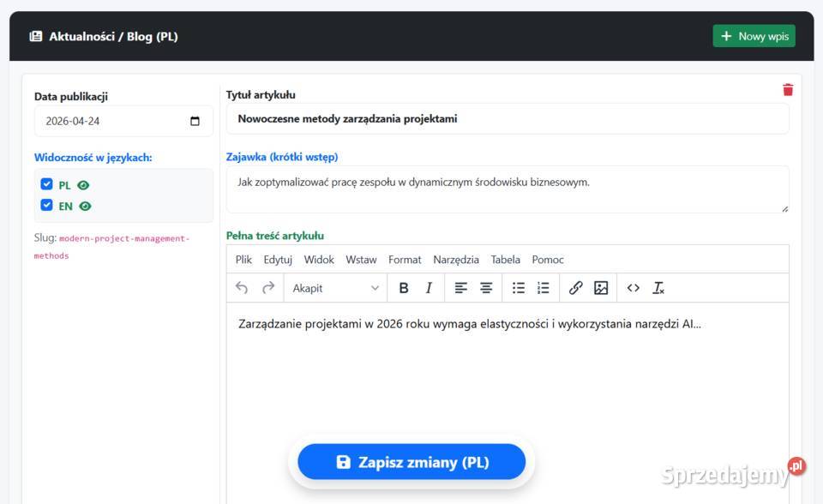Click the red trash icon to delete article
823x504 pixels.
click(x=787, y=88)
